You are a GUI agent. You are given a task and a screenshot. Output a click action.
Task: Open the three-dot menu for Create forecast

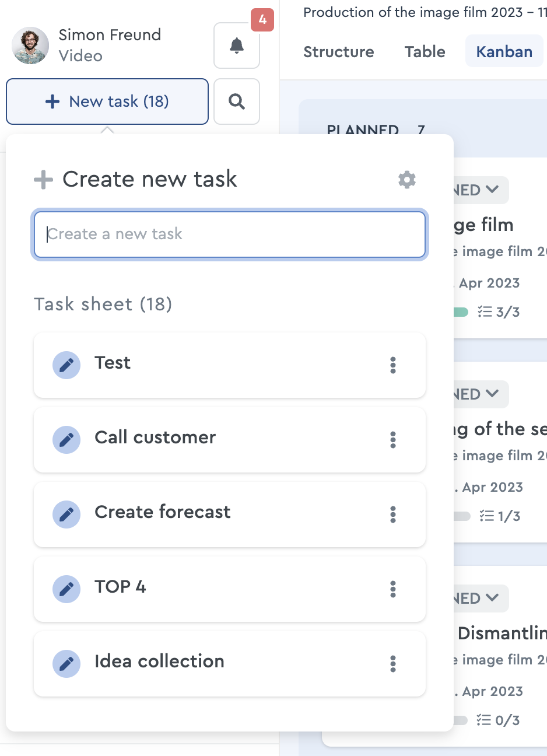(x=393, y=514)
